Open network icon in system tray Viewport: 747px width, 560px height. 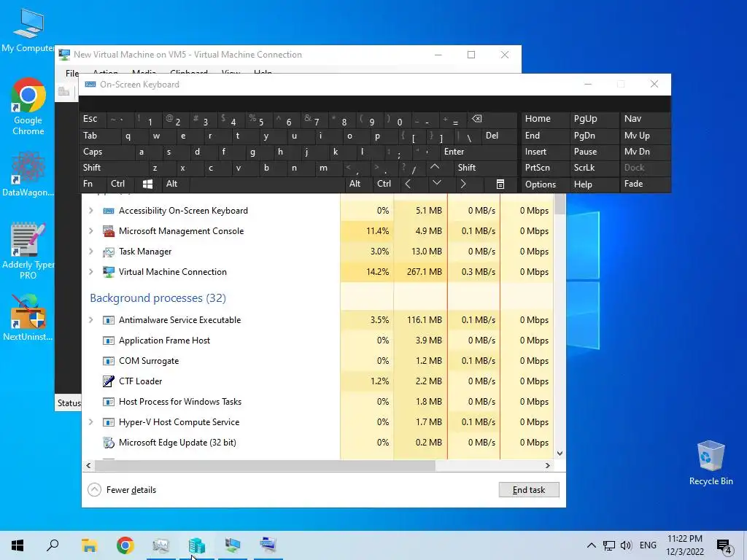point(609,545)
